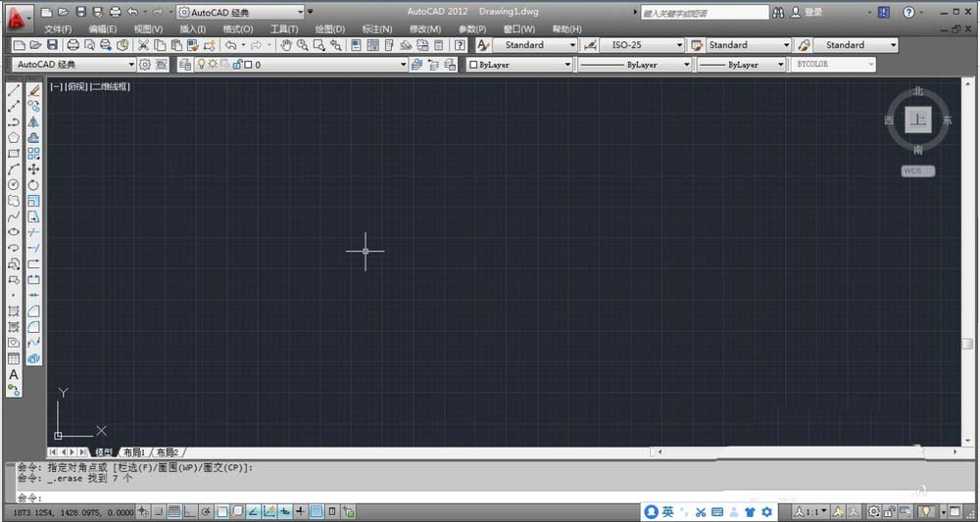Image resolution: width=980 pixels, height=522 pixels.
Task: Toggle grid display in status bar
Action: pyautogui.click(x=174, y=511)
